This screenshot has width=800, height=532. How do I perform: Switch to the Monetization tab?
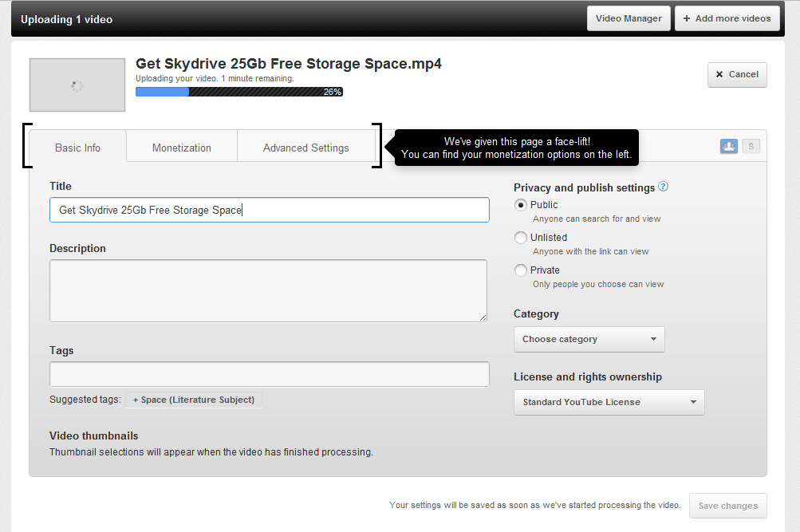point(182,148)
